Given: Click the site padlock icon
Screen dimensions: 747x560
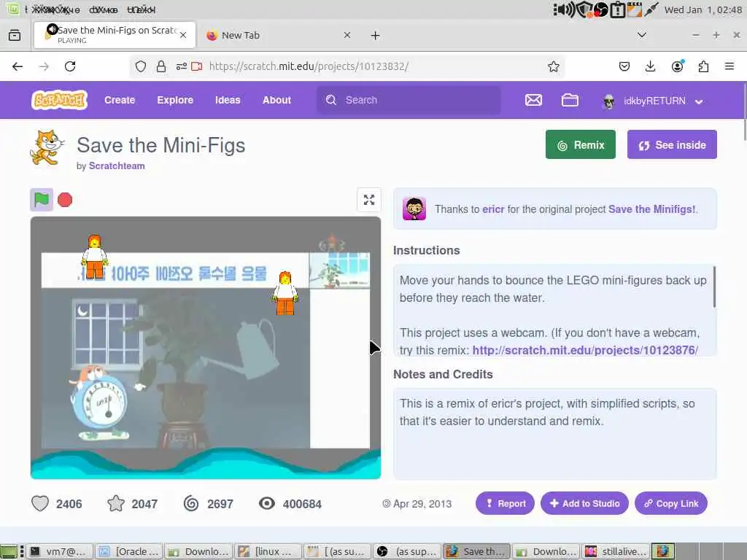Looking at the screenshot, I should point(161,66).
